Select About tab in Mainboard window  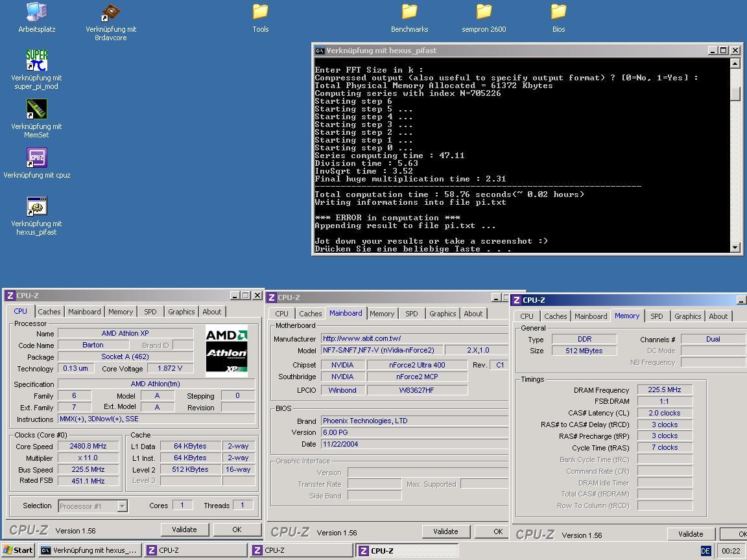(473, 314)
